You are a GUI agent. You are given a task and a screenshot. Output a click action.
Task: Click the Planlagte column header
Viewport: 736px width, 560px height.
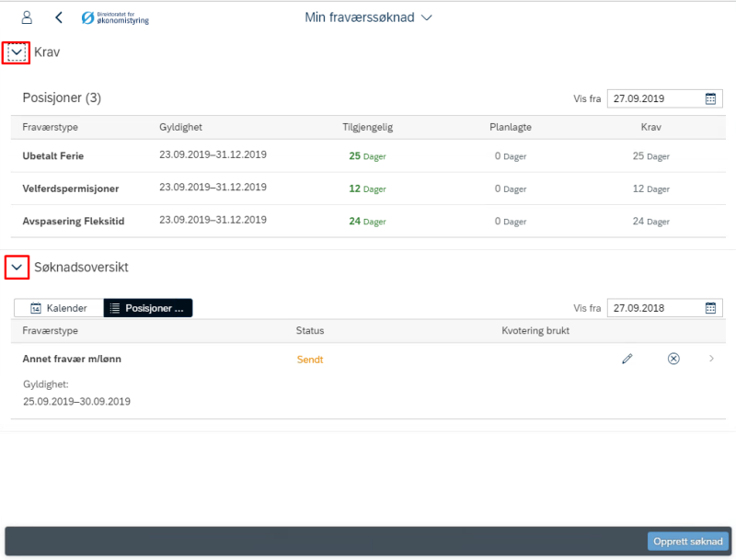coord(511,127)
